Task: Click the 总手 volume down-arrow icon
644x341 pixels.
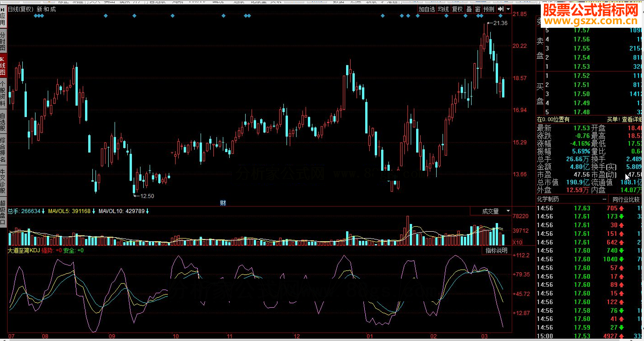Action: [x=44, y=211]
